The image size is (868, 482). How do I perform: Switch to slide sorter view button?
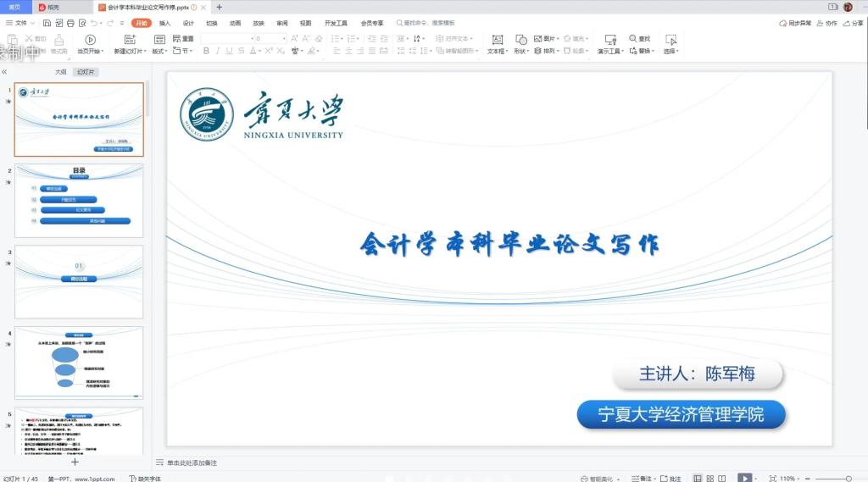coord(710,478)
